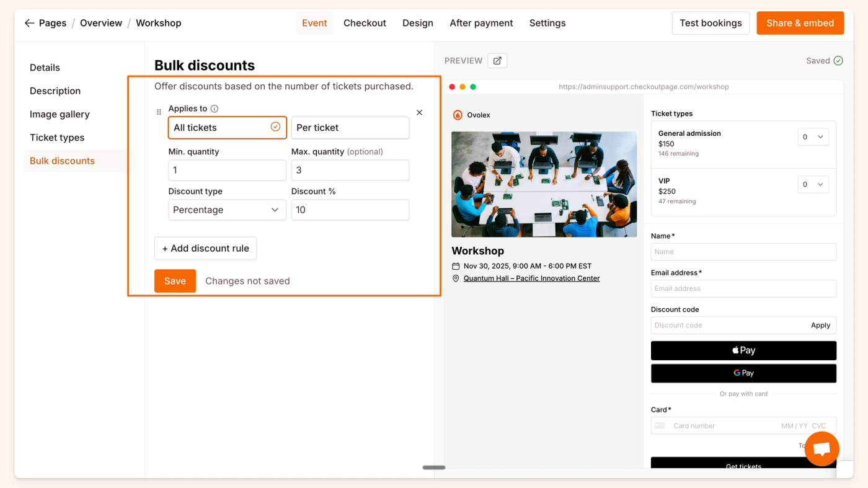Viewport: 868px width, 488px height.
Task: Click the Discount % input field
Action: [350, 210]
